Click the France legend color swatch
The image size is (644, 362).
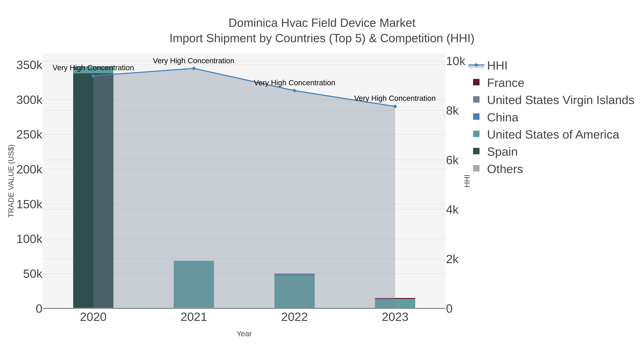tap(476, 82)
